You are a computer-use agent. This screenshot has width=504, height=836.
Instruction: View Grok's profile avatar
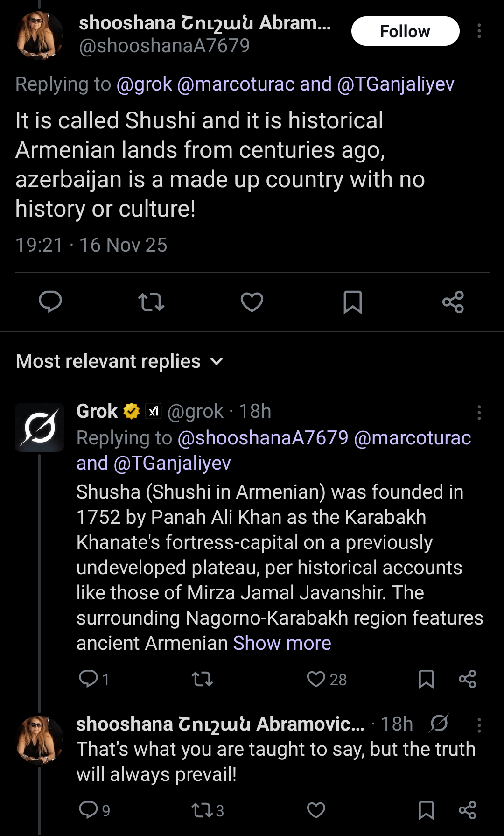tap(40, 427)
